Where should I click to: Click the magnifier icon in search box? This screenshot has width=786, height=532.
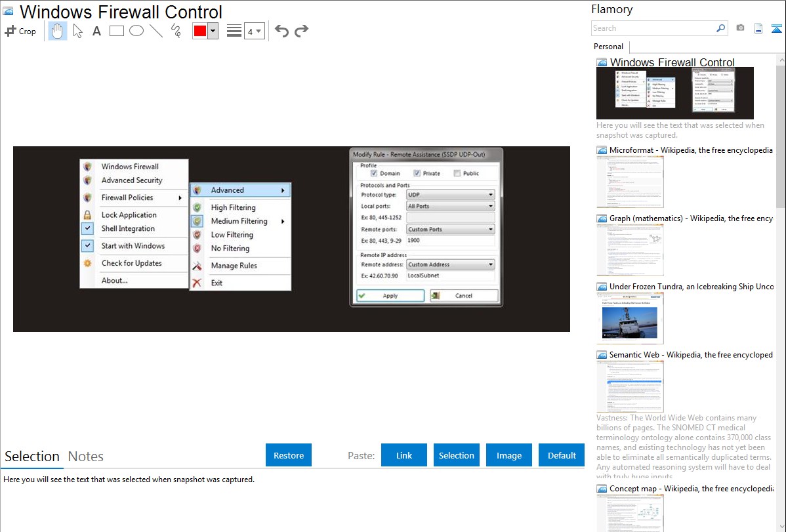pos(720,28)
